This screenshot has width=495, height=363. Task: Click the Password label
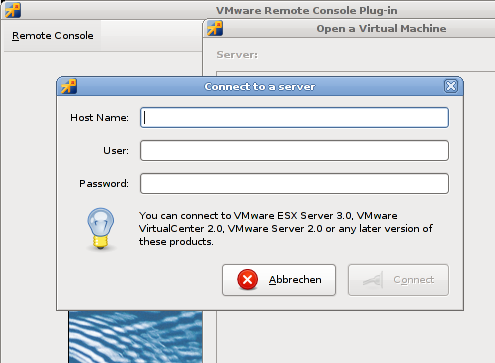pos(104,184)
